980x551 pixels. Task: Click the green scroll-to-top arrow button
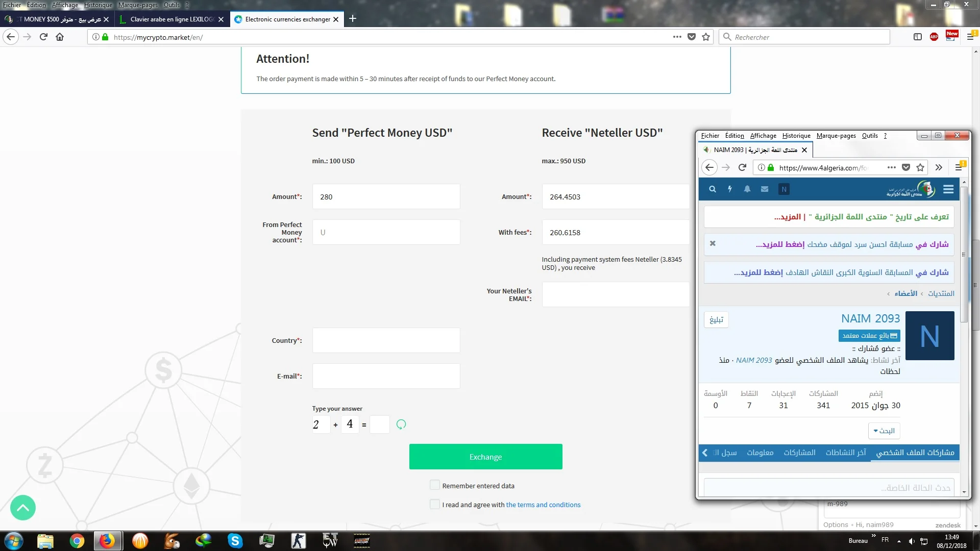(x=23, y=508)
